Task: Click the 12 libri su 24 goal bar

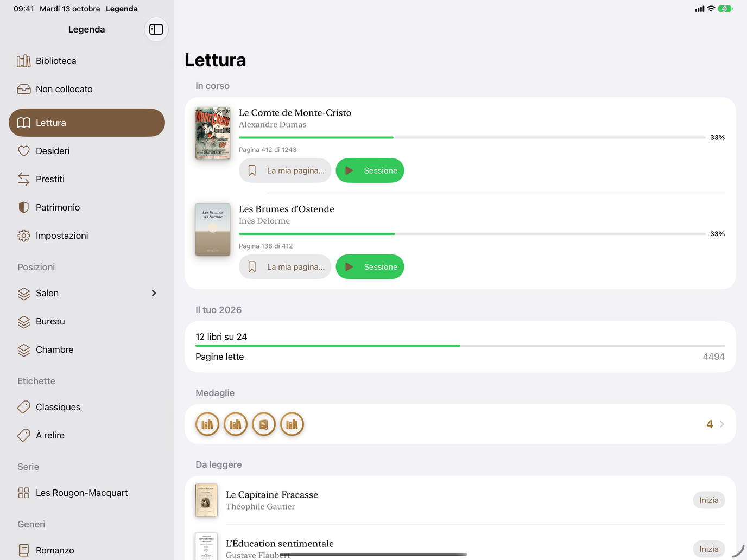Action: tap(460, 346)
